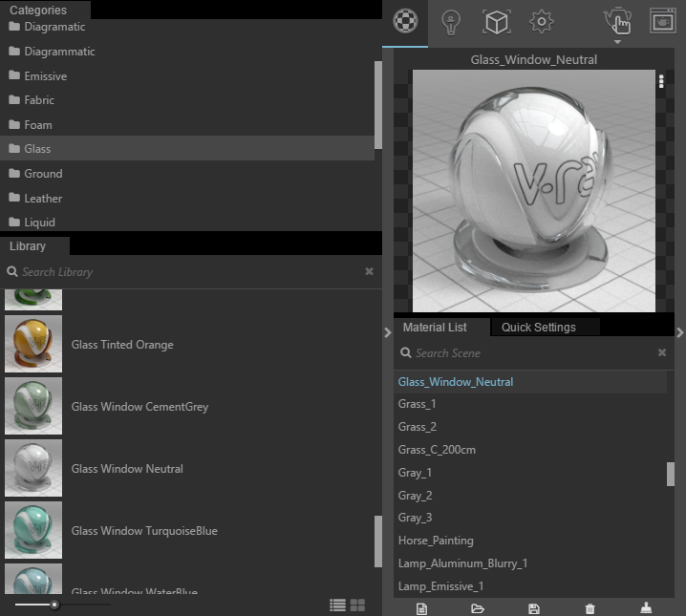The height and width of the screenshot is (616, 686).
Task: Click the Library list scrollbar
Action: tap(378, 542)
